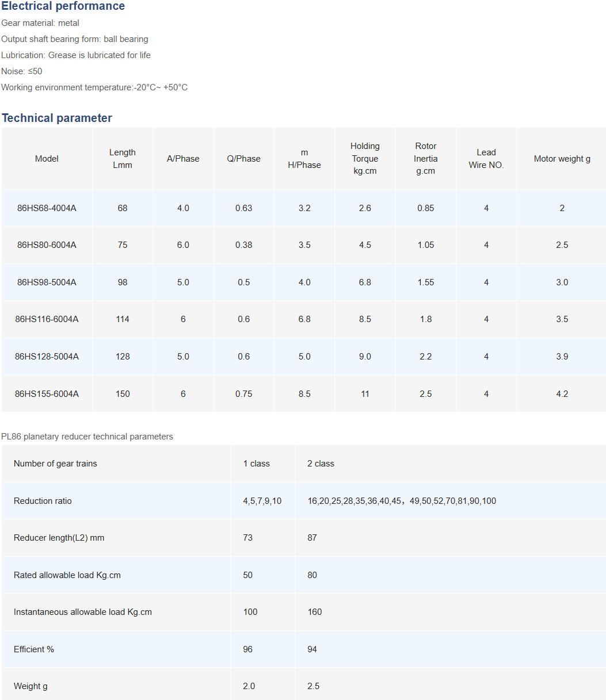Click the A/Phase column header
606x700 pixels.
pyautogui.click(x=183, y=159)
